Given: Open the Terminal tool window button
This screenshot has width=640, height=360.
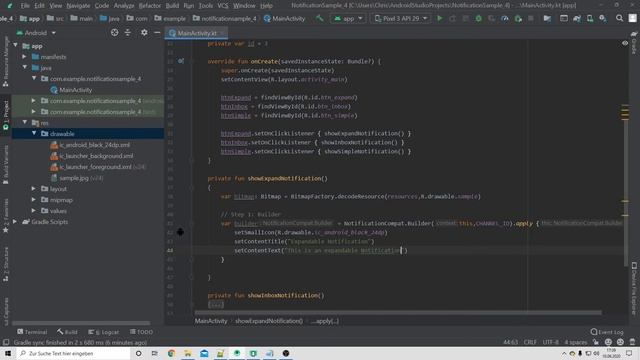Looking at the screenshot, I should pyautogui.click(x=32, y=332).
